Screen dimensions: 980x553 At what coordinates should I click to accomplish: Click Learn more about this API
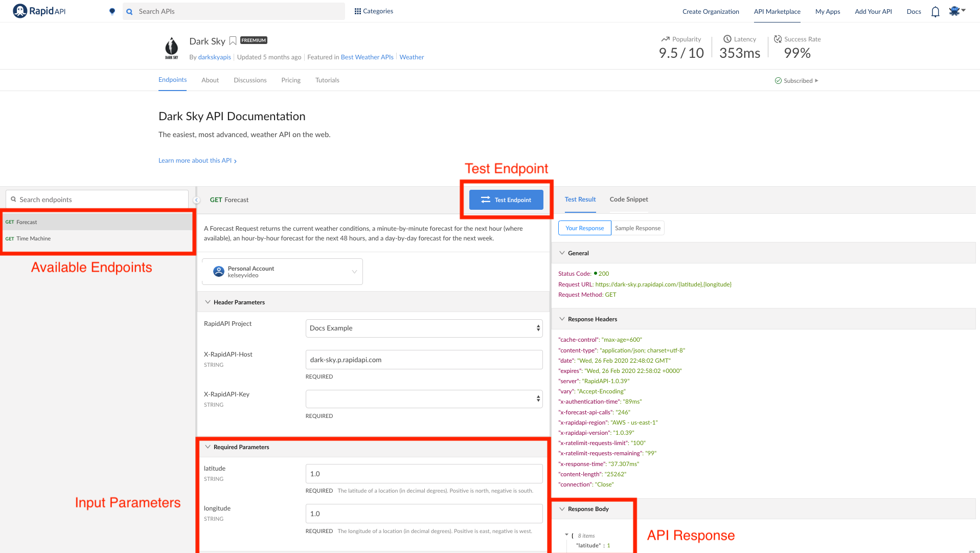pyautogui.click(x=197, y=161)
